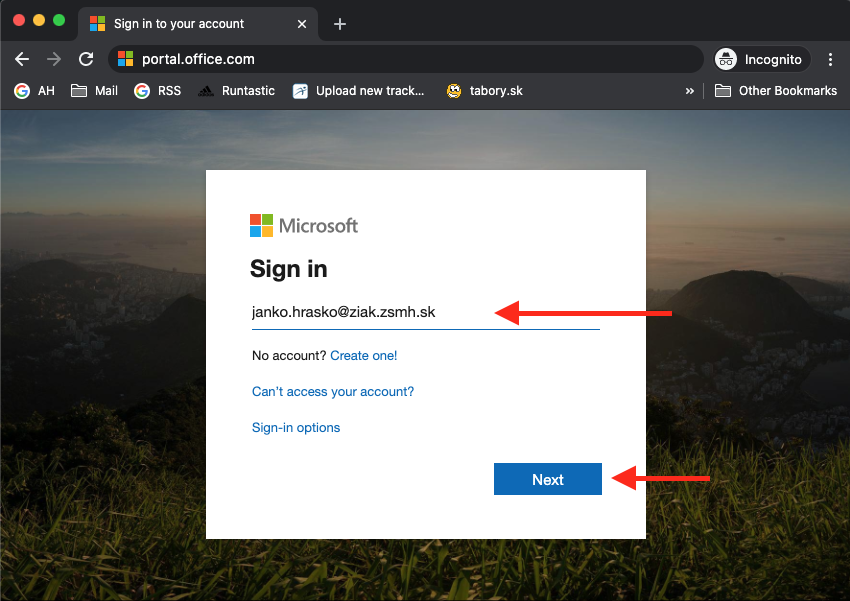Open the tabory.sk bookmark
The image size is (850, 601).
[x=485, y=91]
